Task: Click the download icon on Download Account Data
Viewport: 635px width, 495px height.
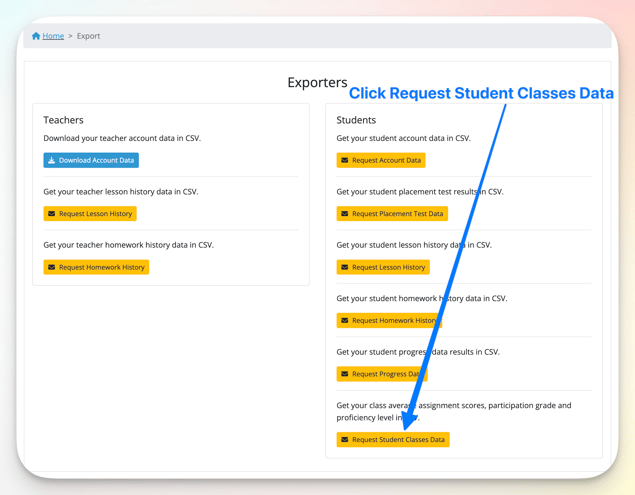Action: 52,160
